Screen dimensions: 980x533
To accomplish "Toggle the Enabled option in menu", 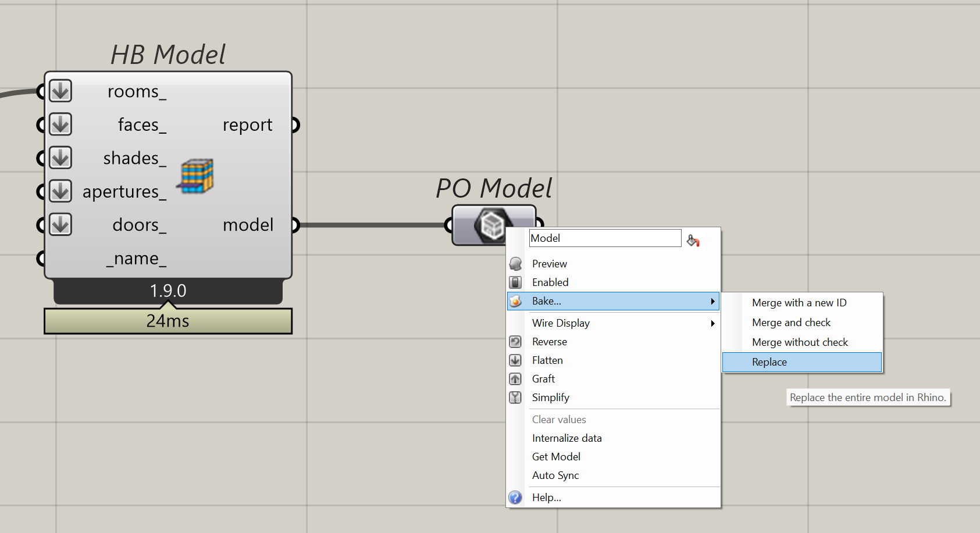I will [550, 282].
